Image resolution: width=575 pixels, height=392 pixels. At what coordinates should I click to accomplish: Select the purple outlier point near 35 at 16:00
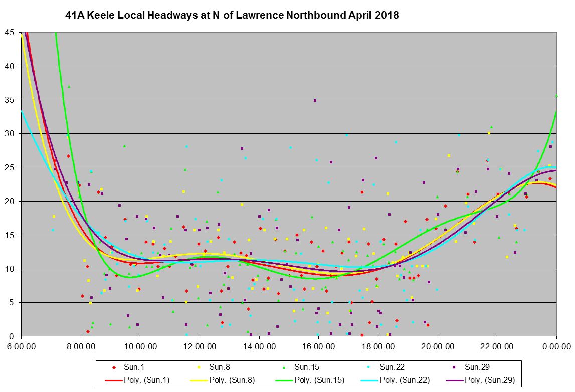(x=315, y=100)
